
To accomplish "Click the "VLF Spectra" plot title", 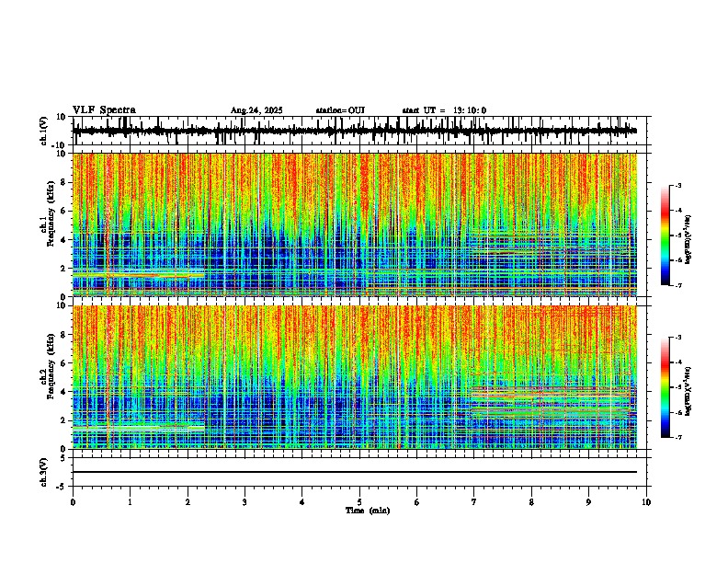I will click(104, 110).
